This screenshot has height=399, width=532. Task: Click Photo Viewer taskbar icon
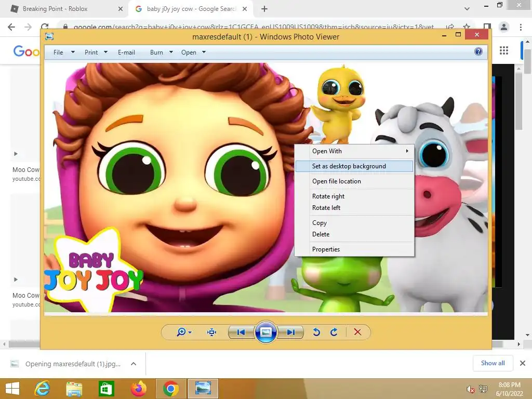203,389
